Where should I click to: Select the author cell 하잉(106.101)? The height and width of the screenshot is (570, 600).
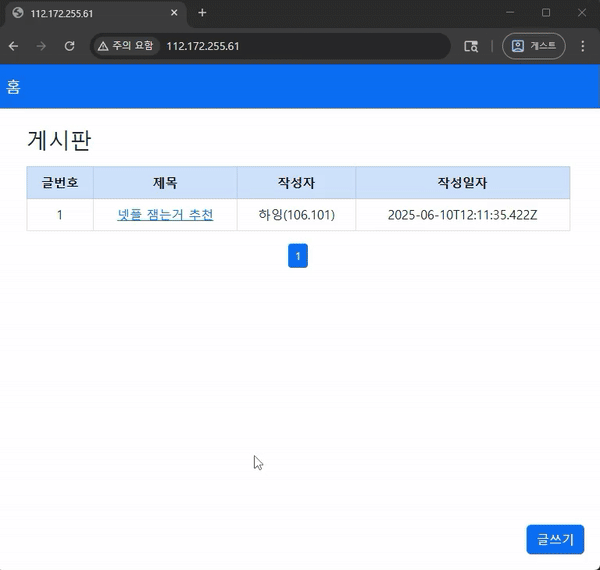click(297, 215)
